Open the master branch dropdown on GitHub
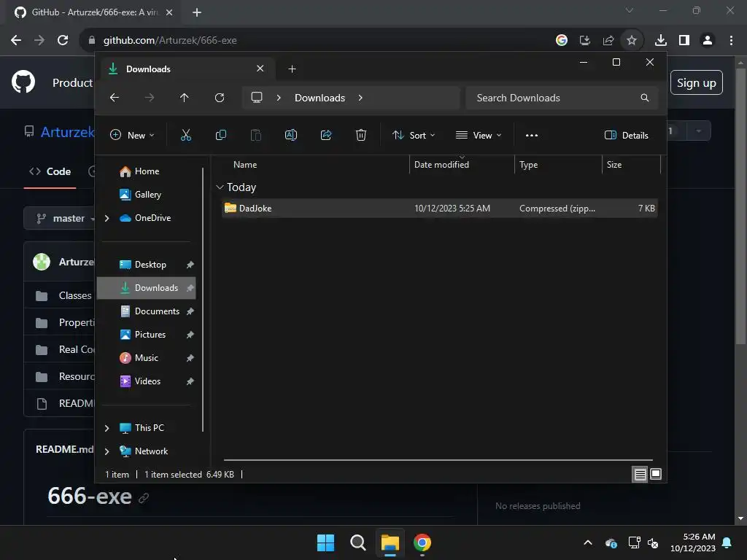The height and width of the screenshot is (560, 747). tap(60, 218)
